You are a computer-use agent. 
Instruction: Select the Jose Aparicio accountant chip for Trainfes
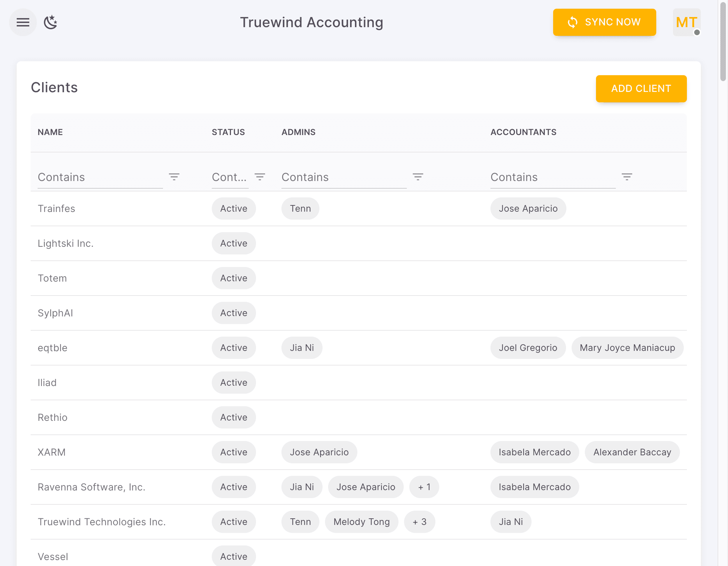tap(528, 209)
